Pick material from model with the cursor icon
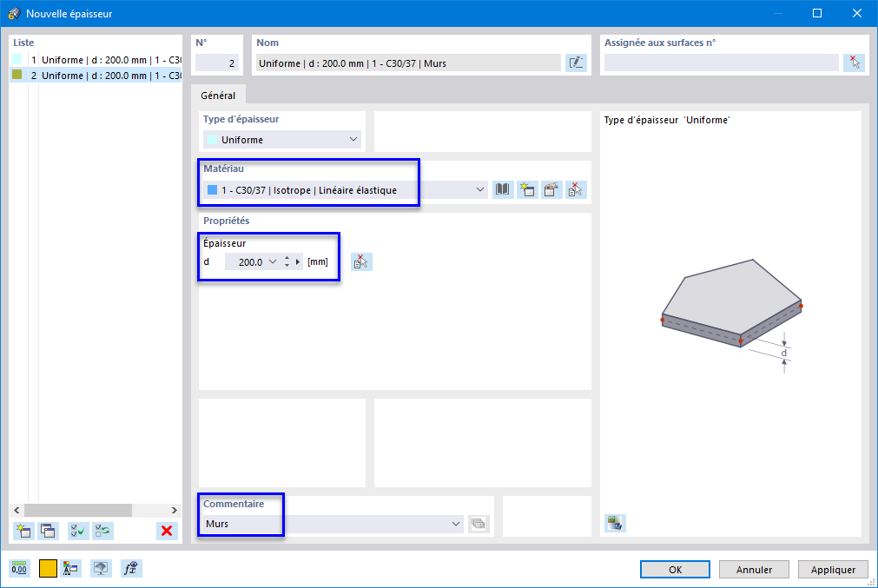 (575, 190)
